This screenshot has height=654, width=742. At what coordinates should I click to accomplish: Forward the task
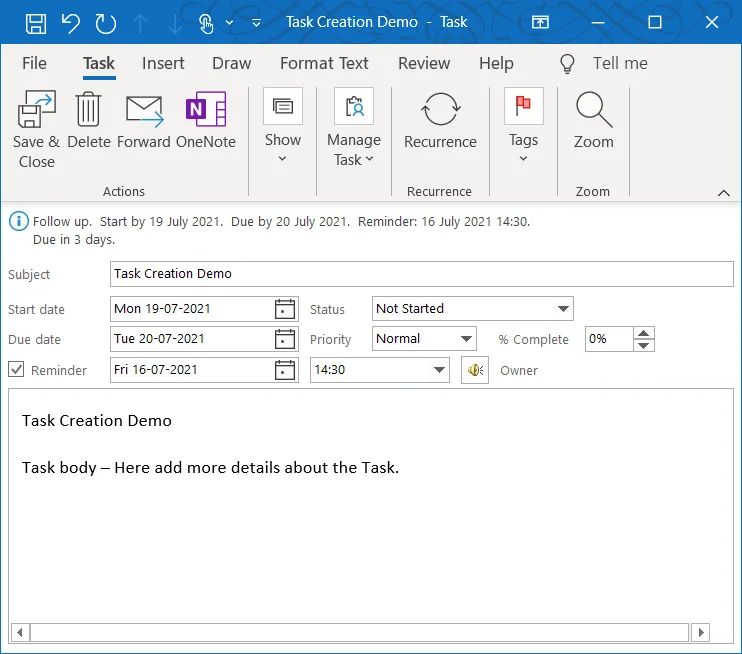[x=144, y=120]
